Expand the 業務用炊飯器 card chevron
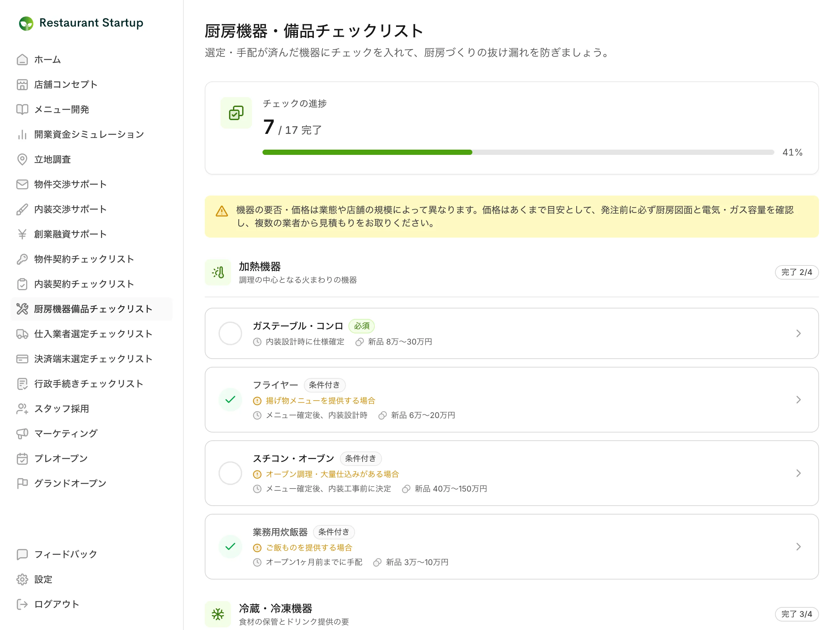The image size is (840, 630). (x=798, y=546)
